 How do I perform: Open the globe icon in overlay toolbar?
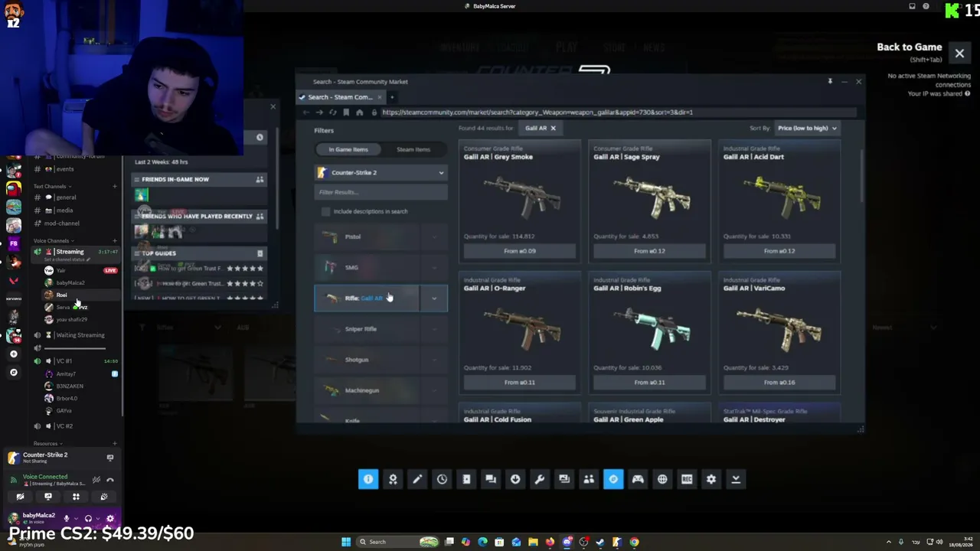tap(662, 479)
